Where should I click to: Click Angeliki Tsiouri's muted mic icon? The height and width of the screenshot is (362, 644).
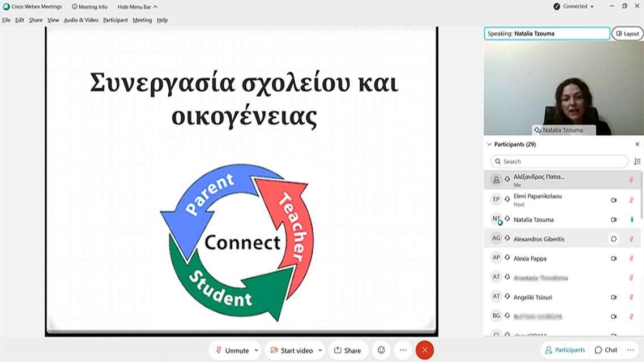click(632, 297)
